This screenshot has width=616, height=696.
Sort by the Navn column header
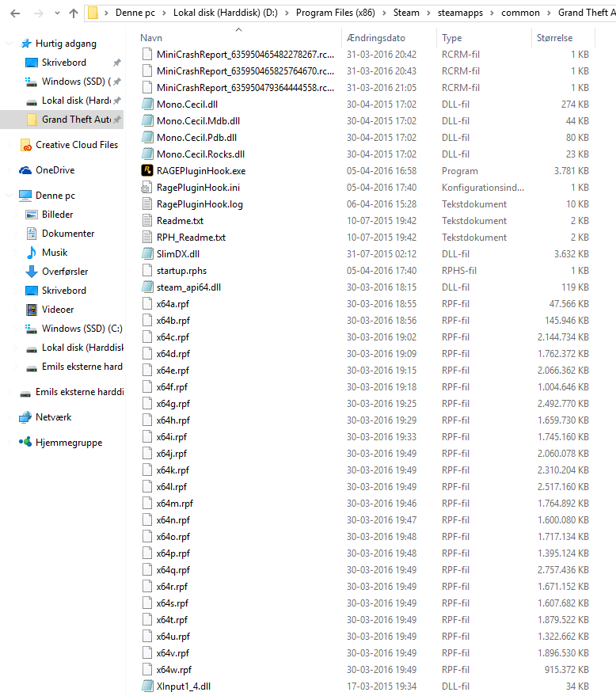point(151,38)
